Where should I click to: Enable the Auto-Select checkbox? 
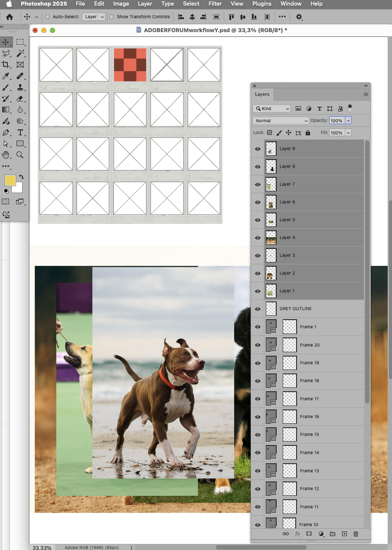pyautogui.click(x=47, y=16)
